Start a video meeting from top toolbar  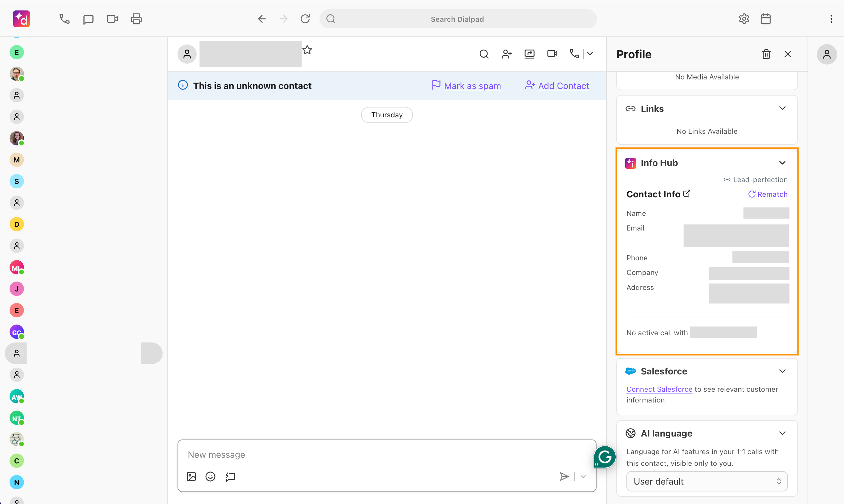click(112, 19)
